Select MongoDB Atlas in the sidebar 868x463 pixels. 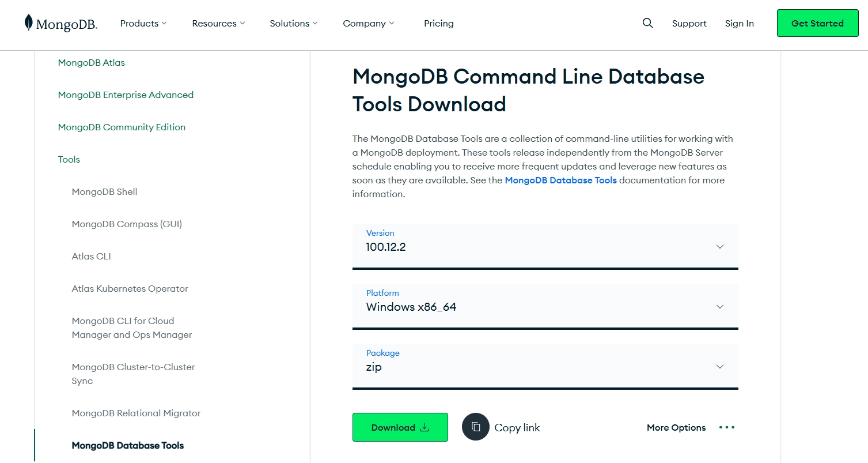[x=92, y=62]
